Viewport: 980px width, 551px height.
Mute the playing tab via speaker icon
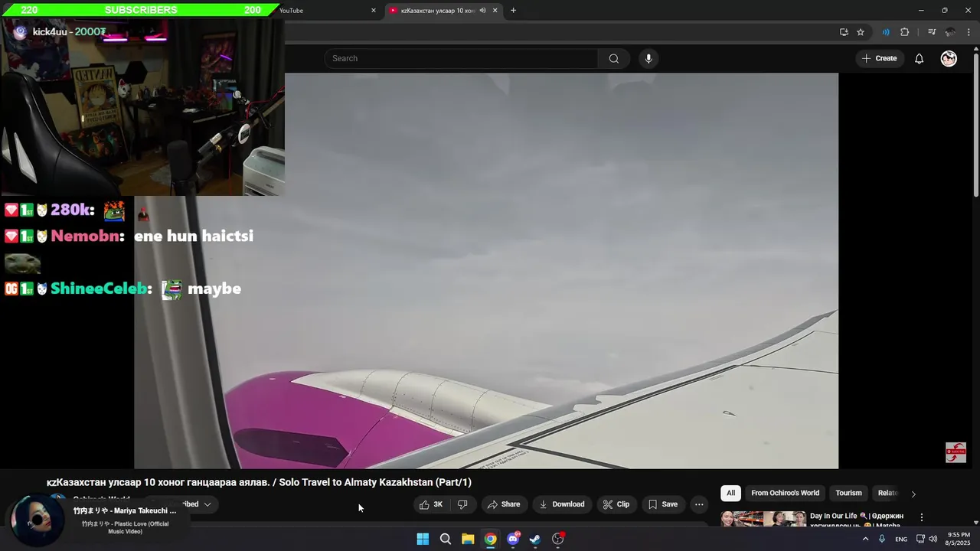(x=482, y=11)
